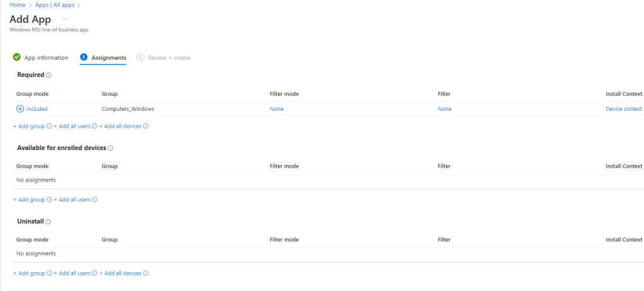Open the ellipsis menu next to Add App

pos(65,19)
